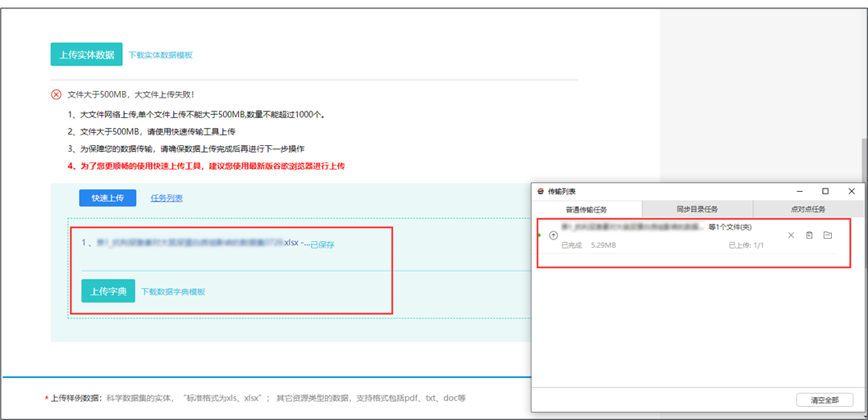Screen dimensions: 868x420
Task: Open the 同步目录任务 tab
Action: pos(697,209)
